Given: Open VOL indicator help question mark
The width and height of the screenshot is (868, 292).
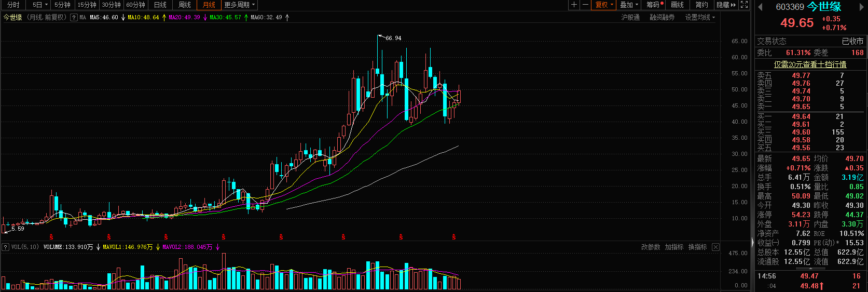Looking at the screenshot, I should (x=5, y=247).
